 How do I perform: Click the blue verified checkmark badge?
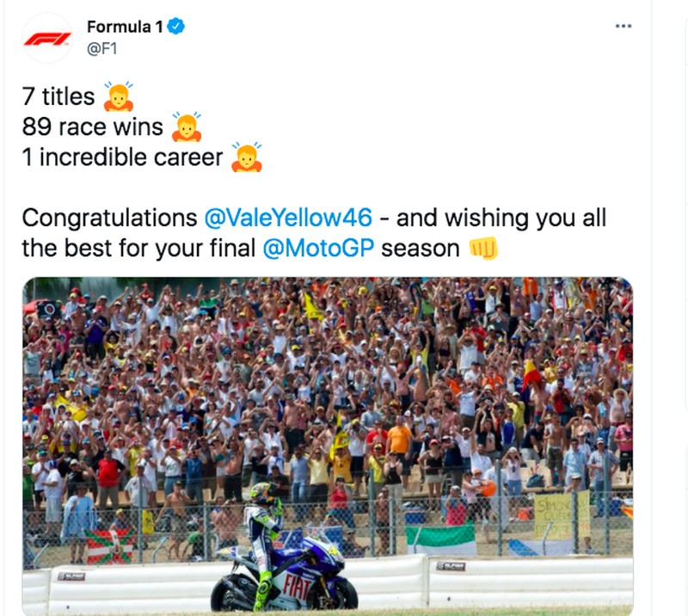point(175,26)
